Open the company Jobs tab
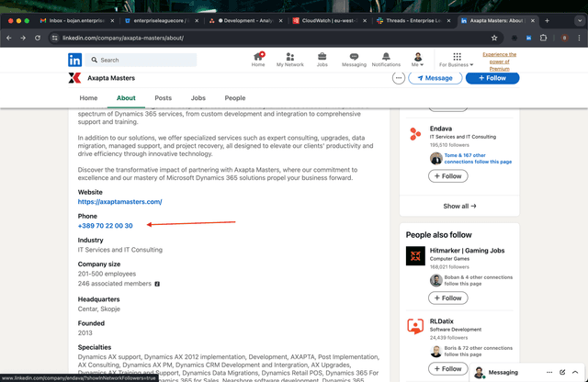The height and width of the screenshot is (382, 588). (x=198, y=98)
